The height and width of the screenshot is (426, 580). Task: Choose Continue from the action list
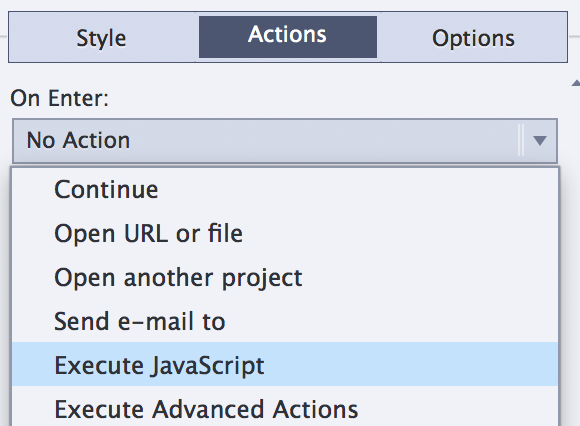285,189
